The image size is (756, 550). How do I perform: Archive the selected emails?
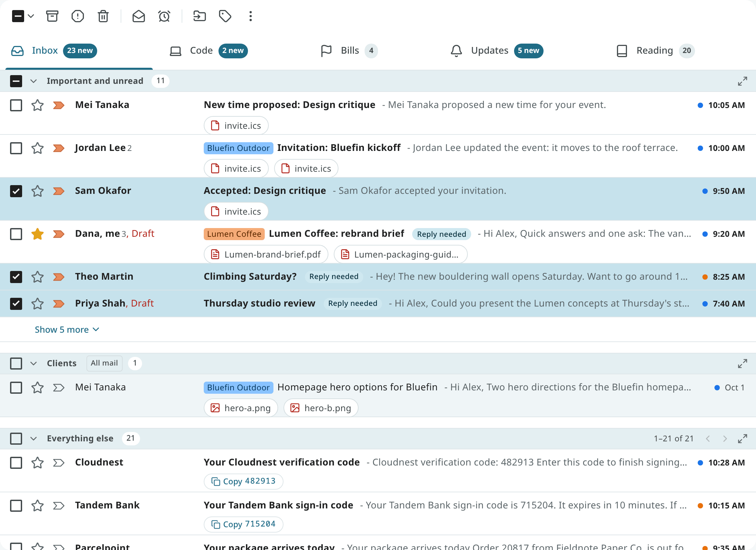52,16
